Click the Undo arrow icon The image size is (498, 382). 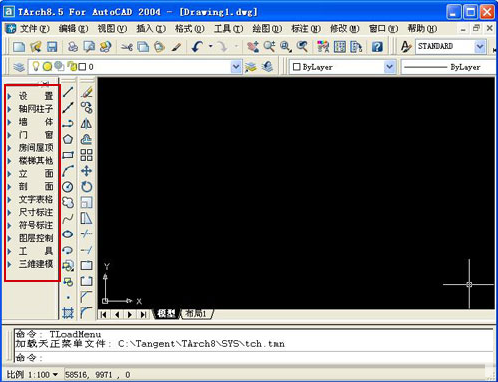pyautogui.click(x=197, y=47)
